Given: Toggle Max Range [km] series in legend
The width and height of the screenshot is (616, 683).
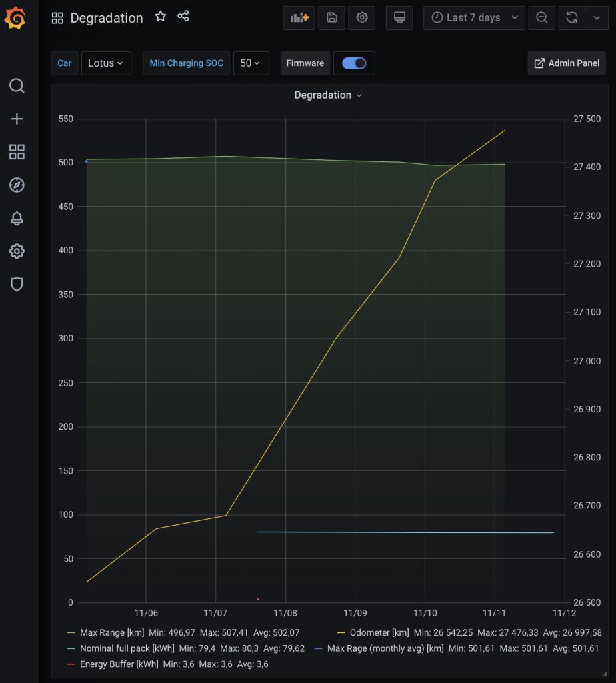Looking at the screenshot, I should [x=112, y=632].
